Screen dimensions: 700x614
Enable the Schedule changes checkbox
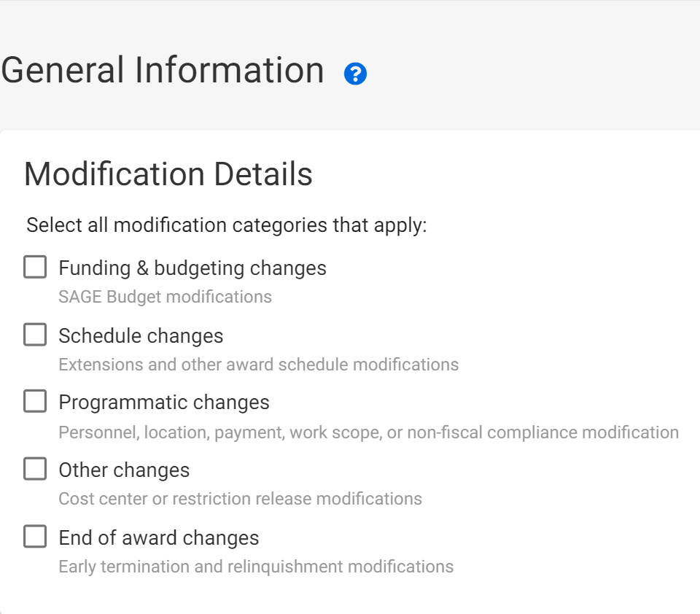pos(35,335)
